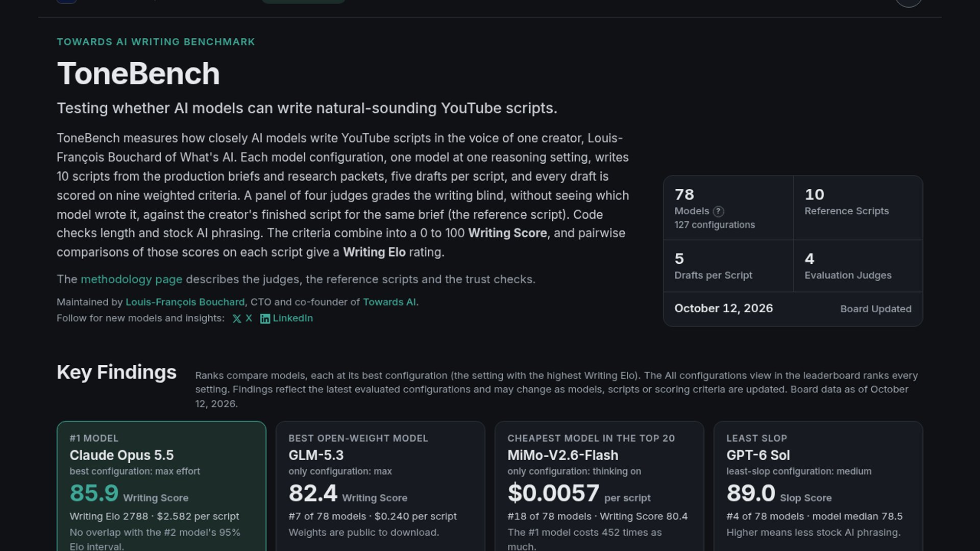Image resolution: width=980 pixels, height=551 pixels.
Task: Select the GLM-5.3 best open-weight card
Action: coord(380,486)
